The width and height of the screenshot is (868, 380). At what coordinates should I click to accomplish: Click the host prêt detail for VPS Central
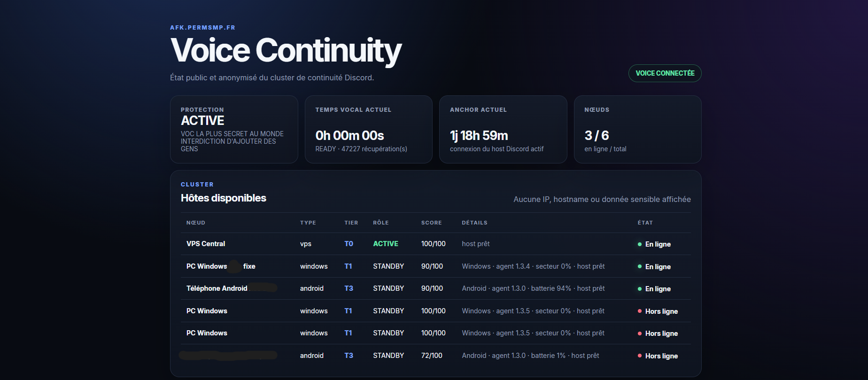pos(476,244)
